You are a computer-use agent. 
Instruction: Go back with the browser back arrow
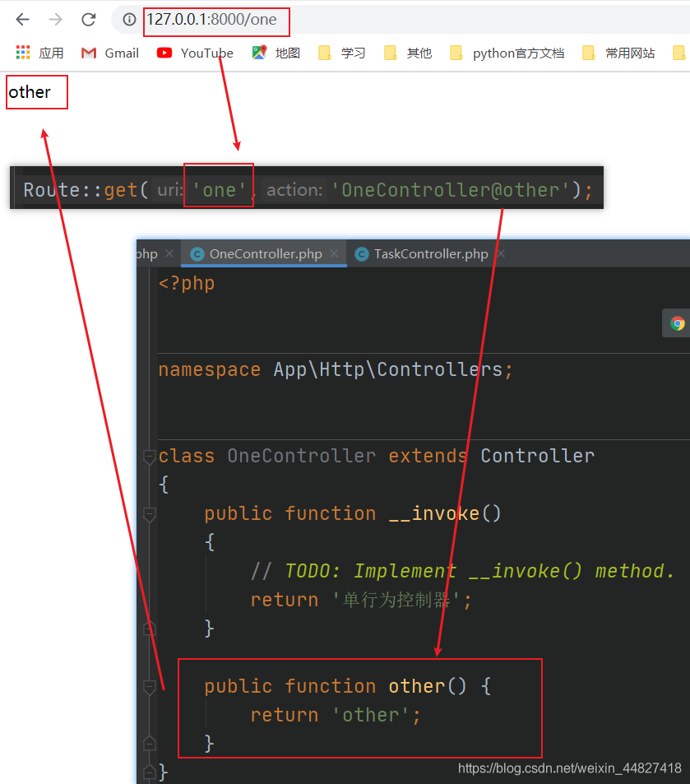coord(22,20)
